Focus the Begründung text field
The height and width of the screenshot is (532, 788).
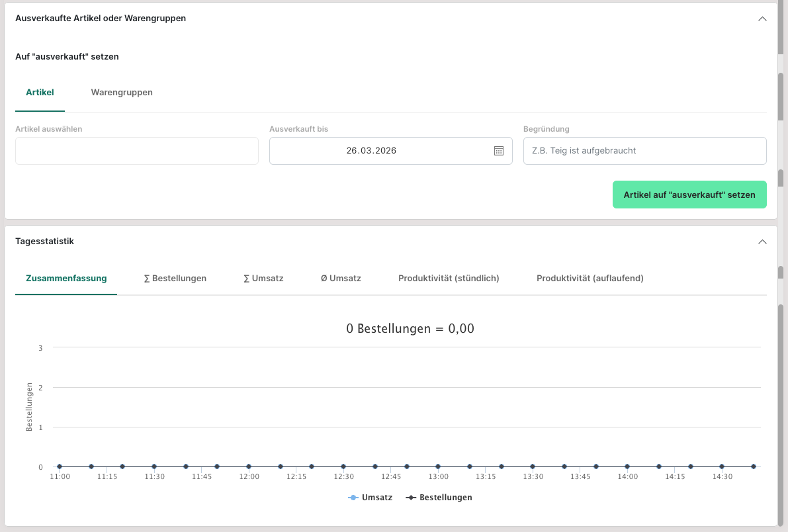click(x=644, y=151)
